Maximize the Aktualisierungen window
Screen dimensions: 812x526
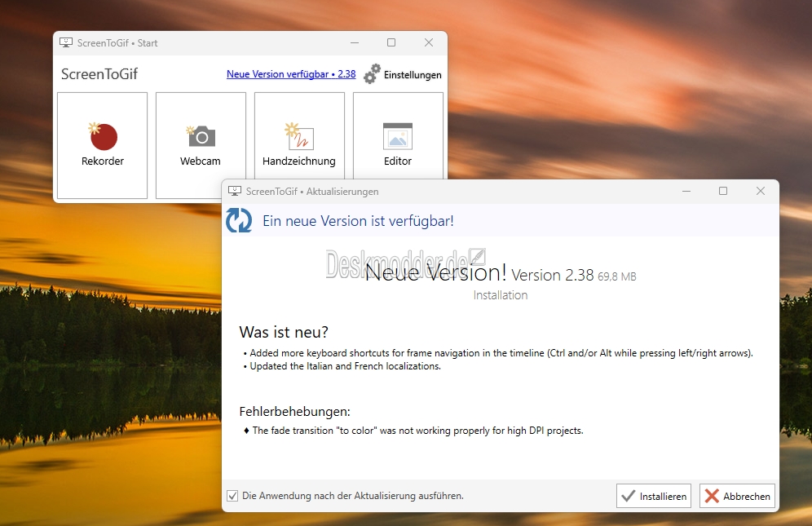click(723, 191)
